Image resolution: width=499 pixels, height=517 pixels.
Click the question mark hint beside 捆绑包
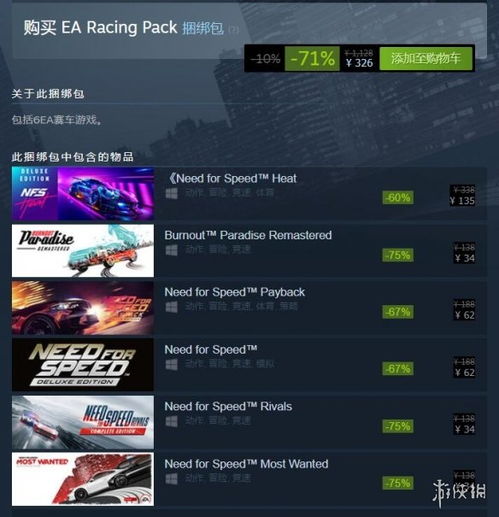(234, 30)
